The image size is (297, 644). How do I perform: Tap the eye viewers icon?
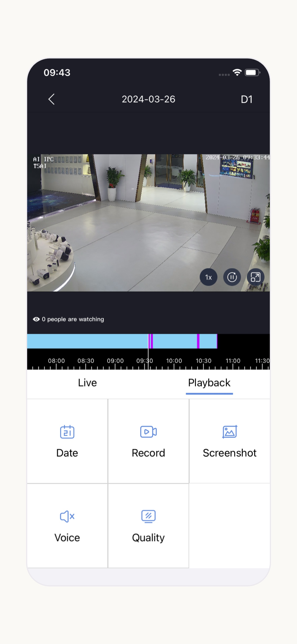coord(36,319)
